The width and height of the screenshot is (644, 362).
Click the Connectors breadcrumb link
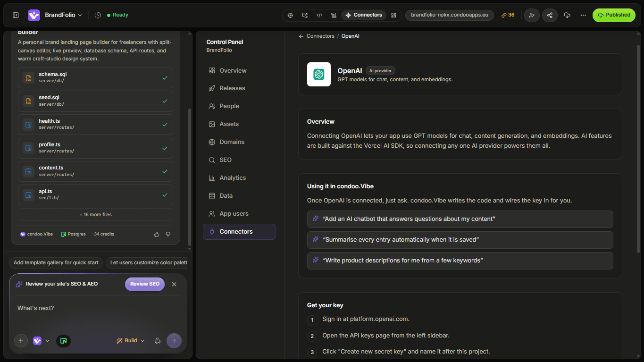pos(320,36)
